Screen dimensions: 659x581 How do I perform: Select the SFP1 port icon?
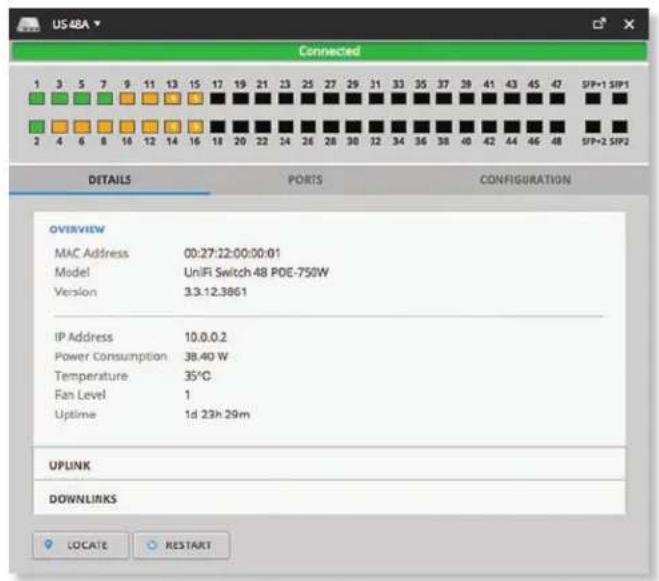pyautogui.click(x=620, y=98)
